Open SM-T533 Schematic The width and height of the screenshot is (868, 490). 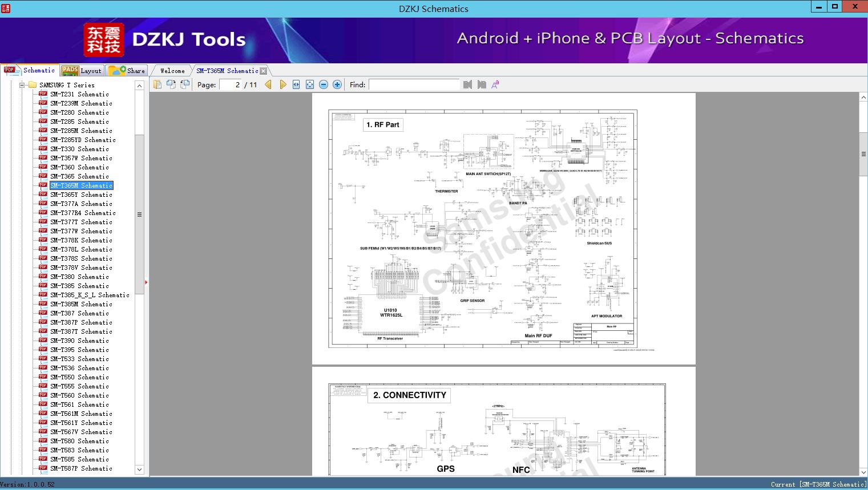point(80,359)
